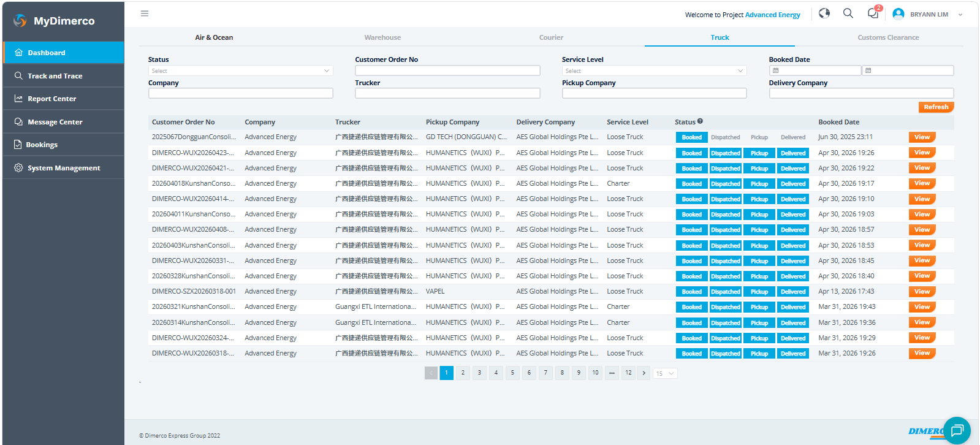Click the user avatar icon
The height and width of the screenshot is (445, 980).
coord(898,14)
